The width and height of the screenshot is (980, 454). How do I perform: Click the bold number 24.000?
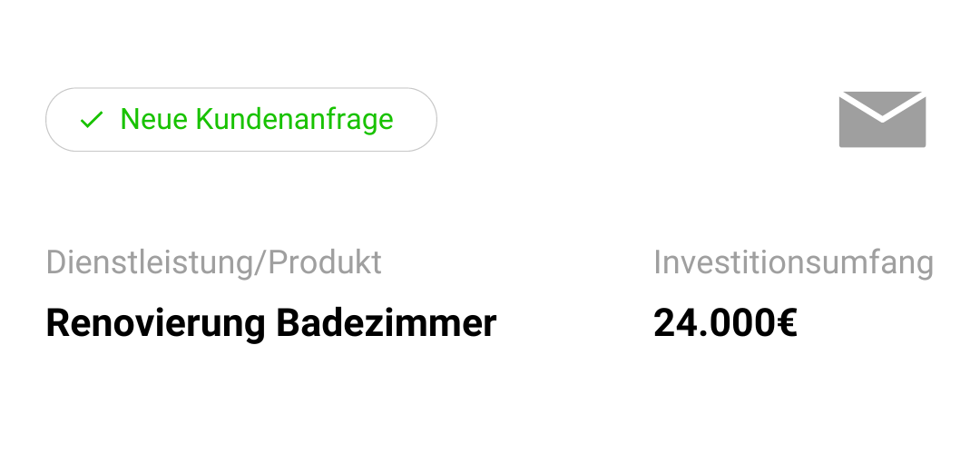715,323
